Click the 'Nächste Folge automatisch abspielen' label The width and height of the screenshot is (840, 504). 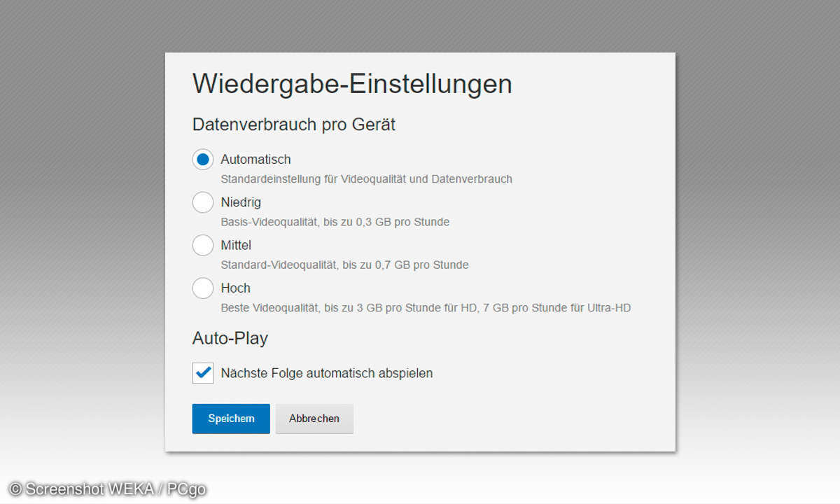coord(327,373)
